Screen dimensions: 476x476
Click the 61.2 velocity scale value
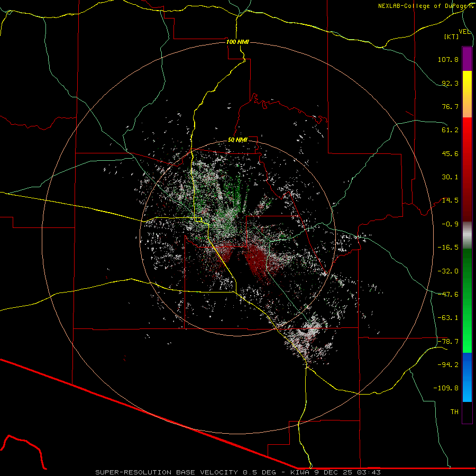click(x=450, y=130)
